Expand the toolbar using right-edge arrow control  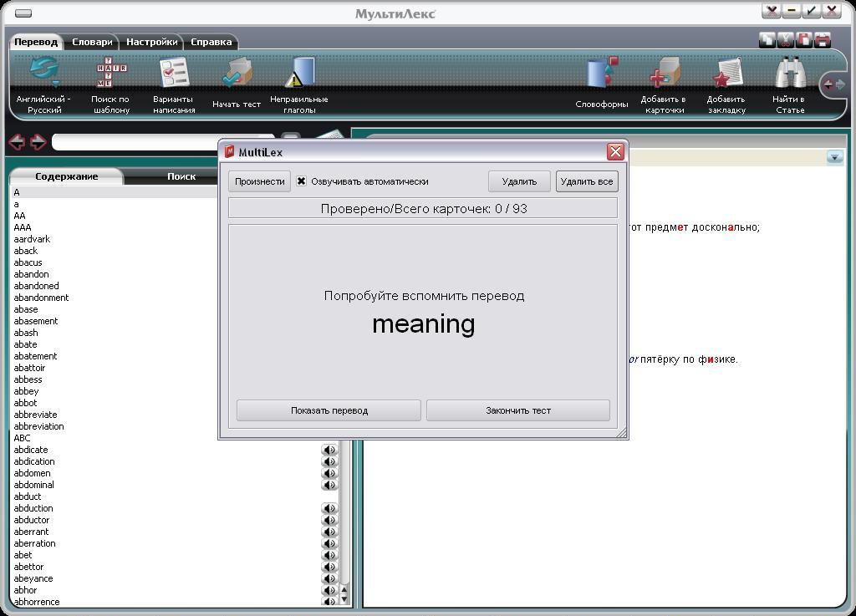coord(834,84)
